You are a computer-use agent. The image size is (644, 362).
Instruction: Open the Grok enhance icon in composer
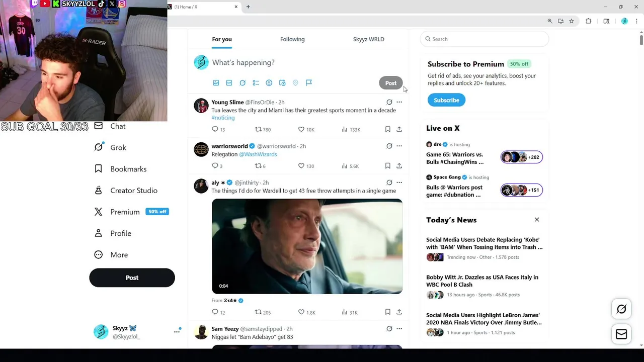pos(243,83)
